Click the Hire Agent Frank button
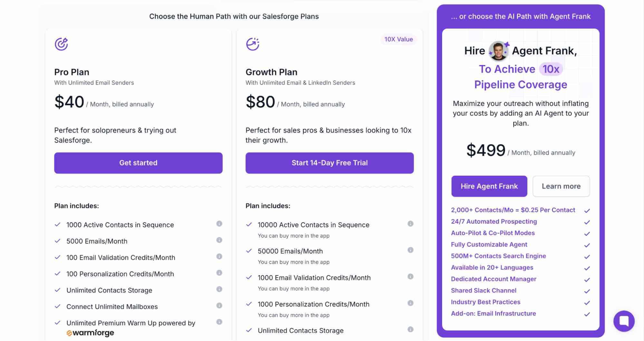 (489, 186)
